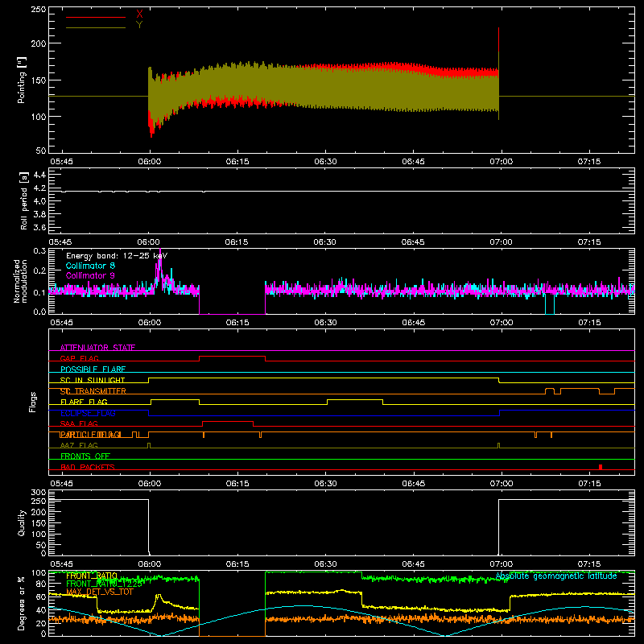Click the Pointing axis label

coord(22,80)
